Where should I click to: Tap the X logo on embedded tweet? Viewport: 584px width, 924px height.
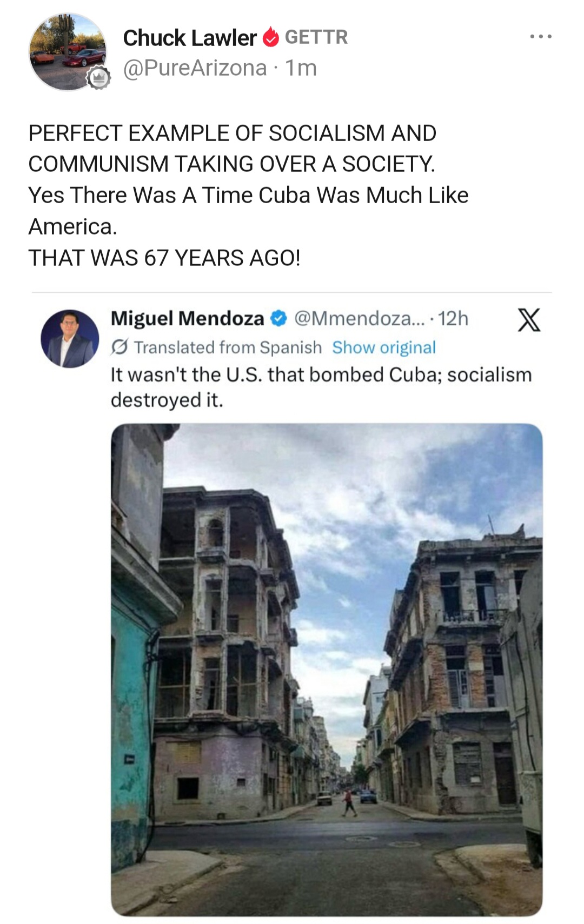[529, 320]
